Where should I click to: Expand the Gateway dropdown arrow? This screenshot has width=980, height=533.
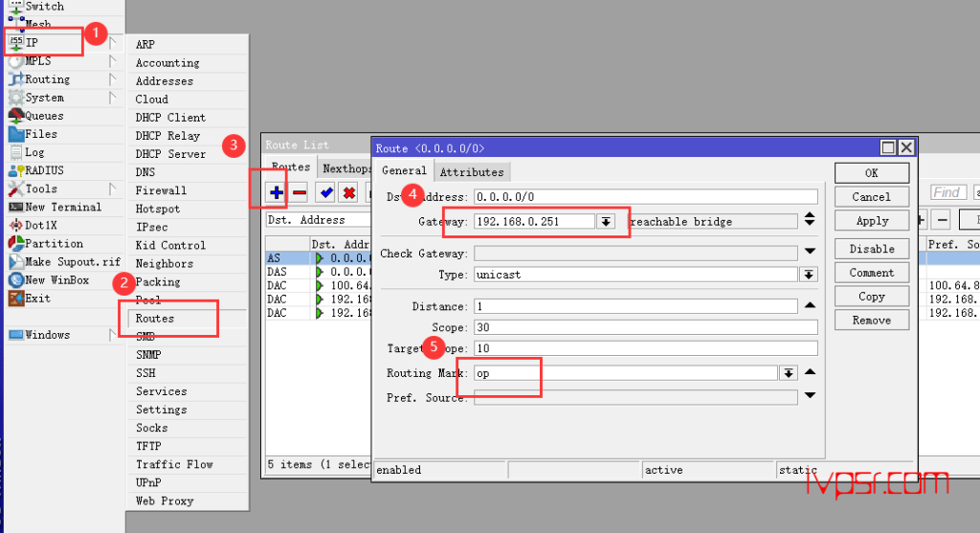(x=605, y=221)
